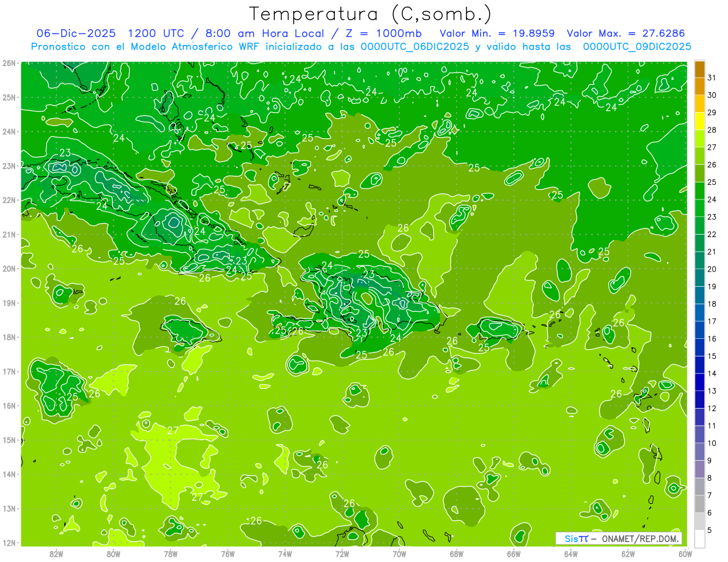Image resolution: width=728 pixels, height=562 pixels.
Task: Pick the orange swatch between 30 and 31
Action: [699, 86]
